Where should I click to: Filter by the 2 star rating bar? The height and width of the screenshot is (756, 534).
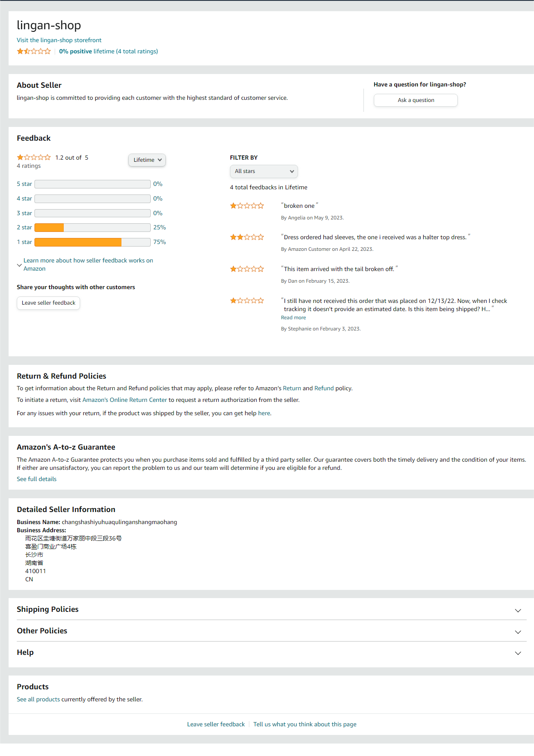pos(92,228)
